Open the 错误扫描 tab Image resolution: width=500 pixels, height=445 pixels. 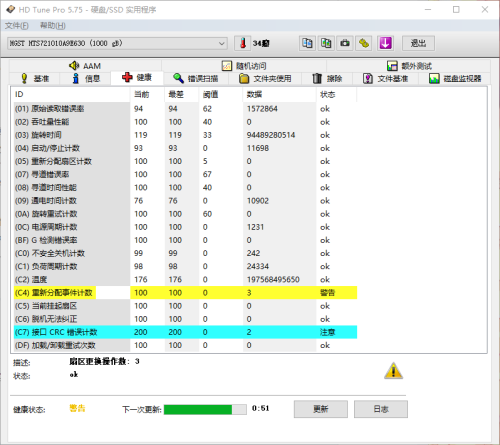[x=196, y=79]
